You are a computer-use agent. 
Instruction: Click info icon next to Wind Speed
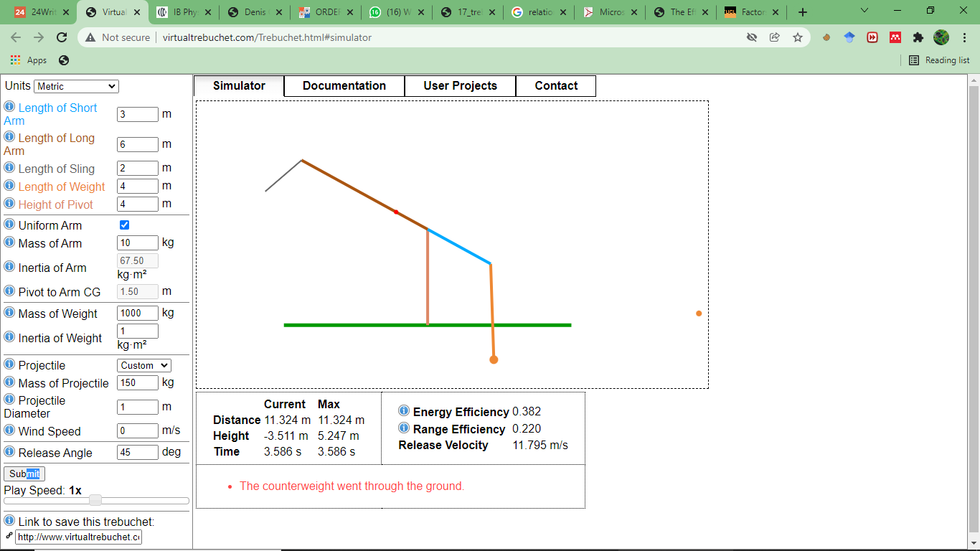coord(9,430)
